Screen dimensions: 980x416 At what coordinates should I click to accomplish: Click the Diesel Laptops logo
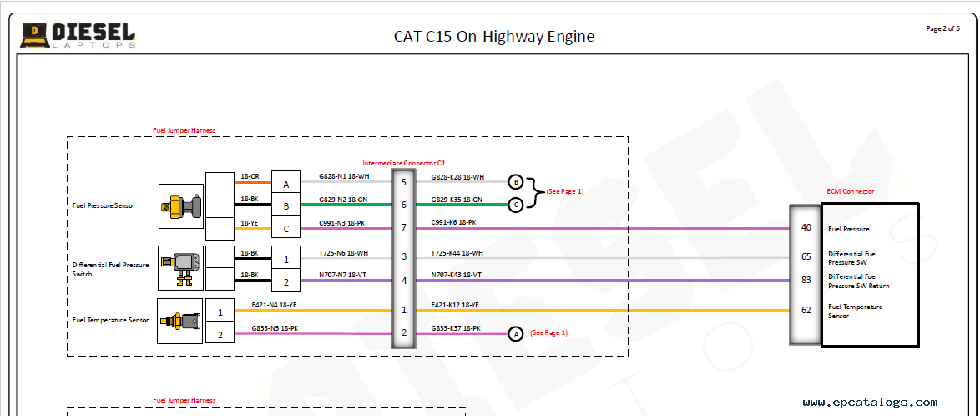[x=78, y=36]
